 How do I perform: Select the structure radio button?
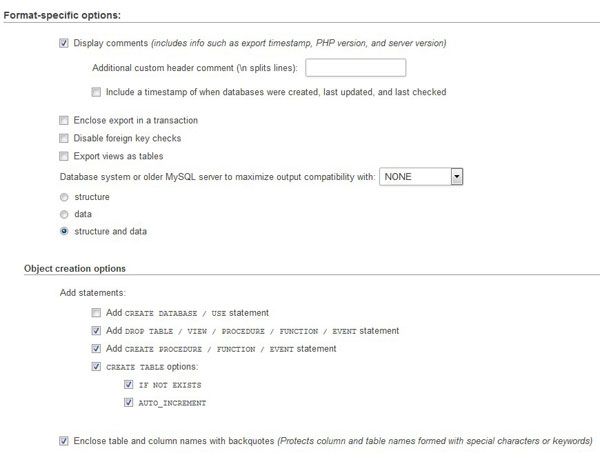coord(65,197)
